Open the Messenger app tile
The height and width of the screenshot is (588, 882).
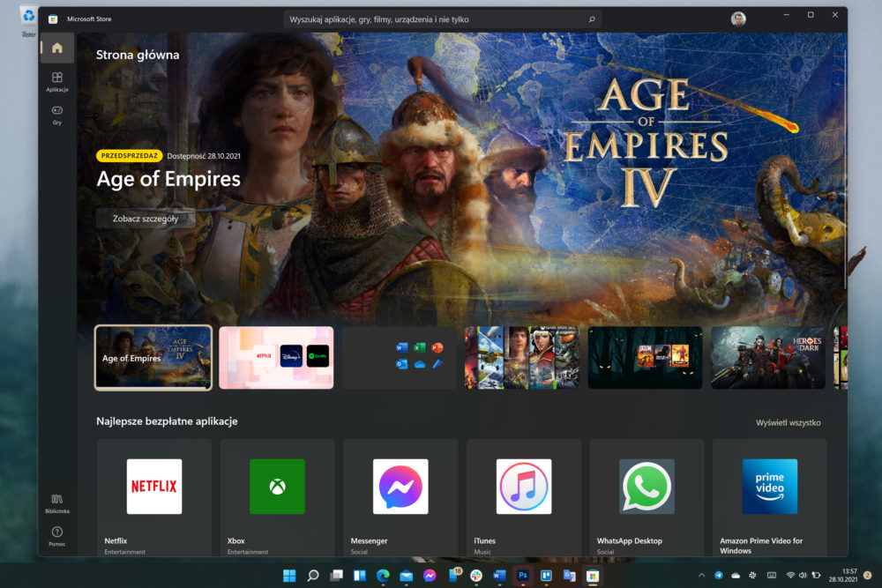[400, 497]
